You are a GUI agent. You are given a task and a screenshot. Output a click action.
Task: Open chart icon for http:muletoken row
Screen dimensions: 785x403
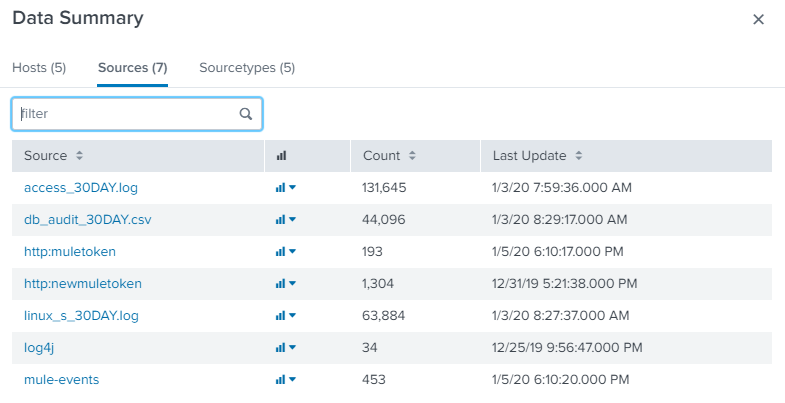click(x=286, y=252)
